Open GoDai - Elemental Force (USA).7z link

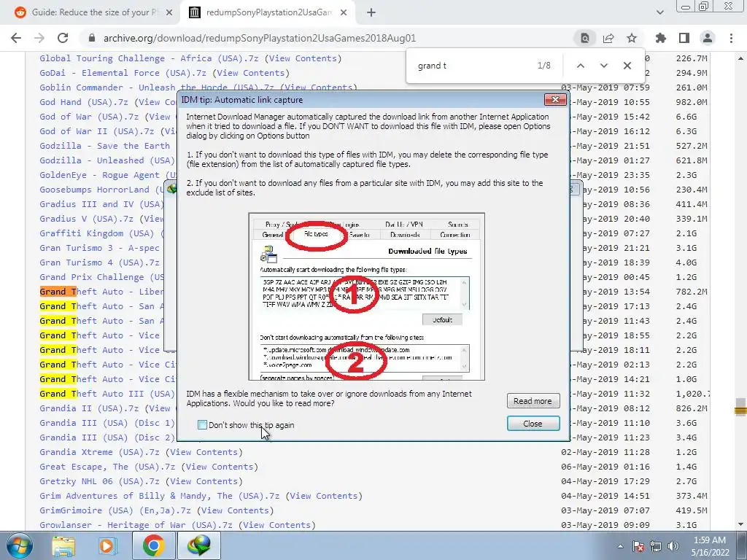[123, 73]
